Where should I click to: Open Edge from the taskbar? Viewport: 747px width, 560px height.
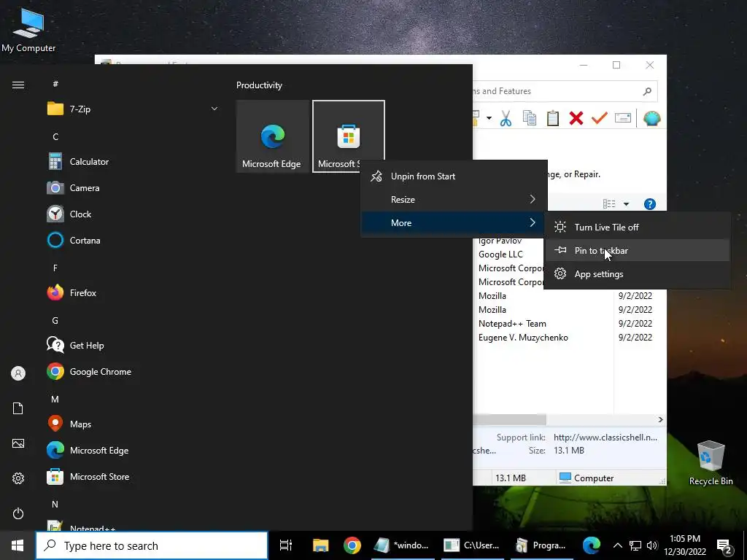click(x=591, y=545)
